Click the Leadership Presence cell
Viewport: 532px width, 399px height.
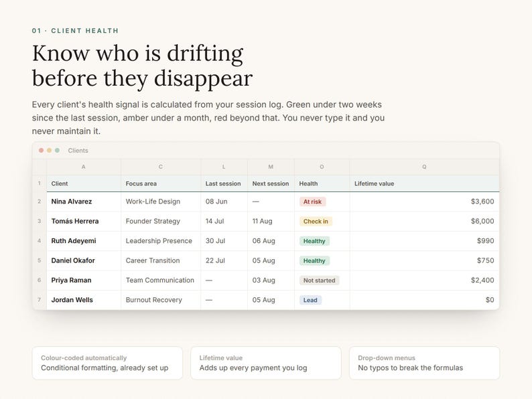click(161, 241)
